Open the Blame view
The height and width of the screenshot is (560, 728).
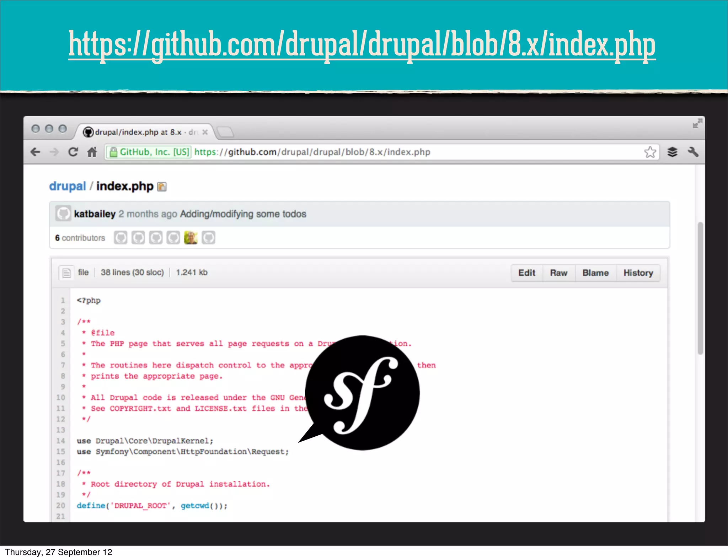pyautogui.click(x=595, y=273)
